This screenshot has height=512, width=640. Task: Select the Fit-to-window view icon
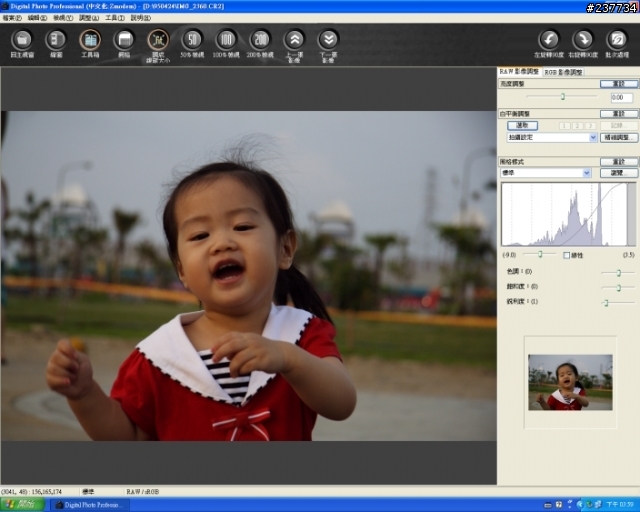coord(158,40)
